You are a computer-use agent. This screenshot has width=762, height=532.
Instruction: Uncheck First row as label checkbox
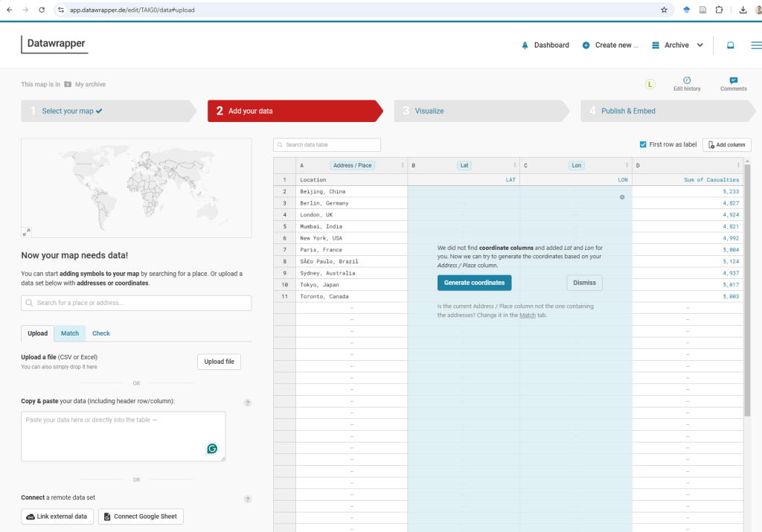(x=643, y=144)
